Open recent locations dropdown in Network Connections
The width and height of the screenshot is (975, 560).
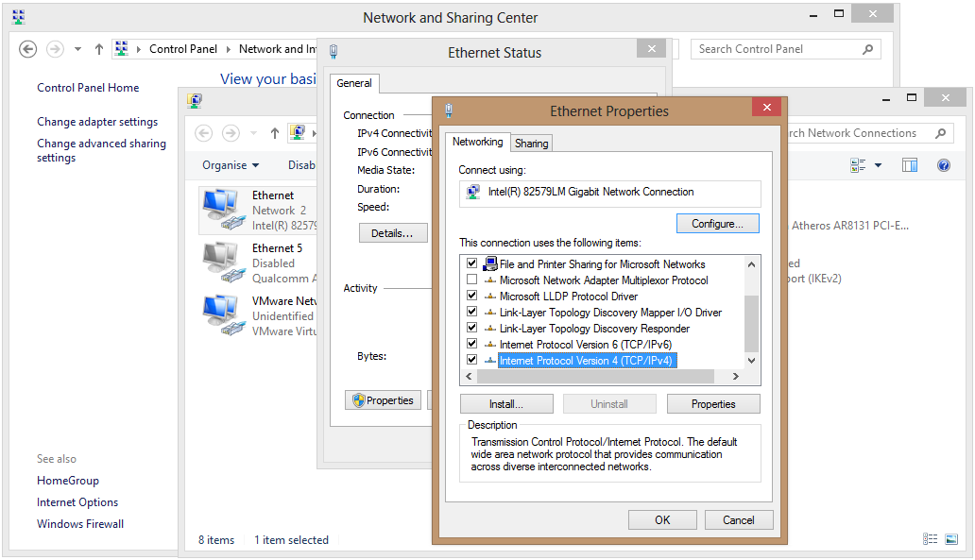(253, 133)
